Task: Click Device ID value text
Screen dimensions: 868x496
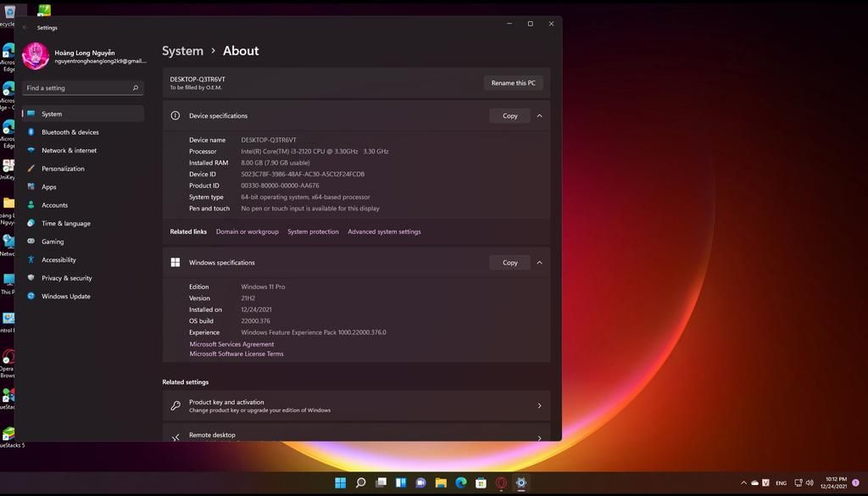Action: pyautogui.click(x=303, y=174)
